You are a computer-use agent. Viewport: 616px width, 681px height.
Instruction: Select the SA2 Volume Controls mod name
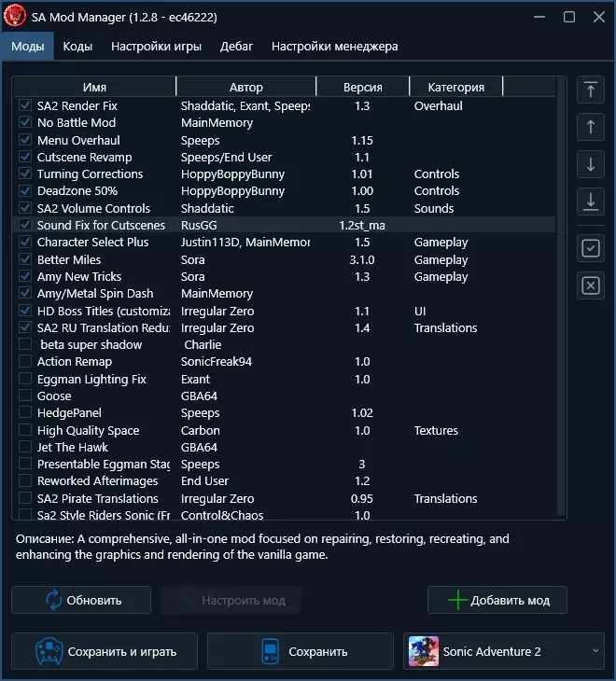click(x=93, y=208)
